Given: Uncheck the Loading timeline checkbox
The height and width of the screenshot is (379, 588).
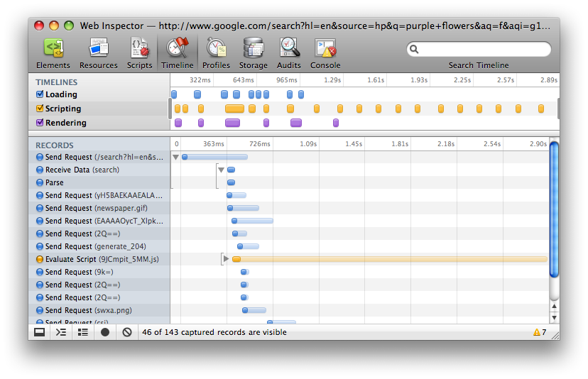Looking at the screenshot, I should tap(40, 94).
